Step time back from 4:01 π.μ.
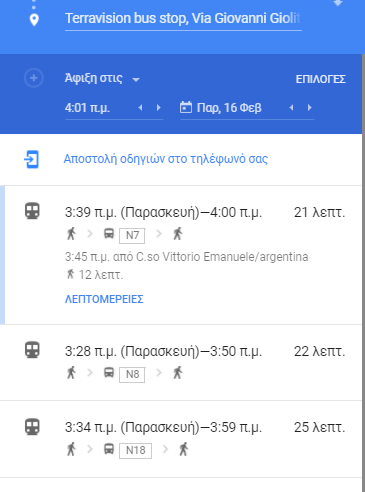 [140, 108]
